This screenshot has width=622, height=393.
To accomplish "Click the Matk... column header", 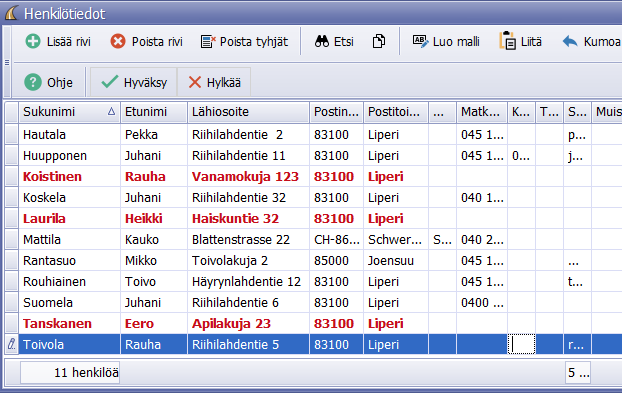I will click(x=482, y=112).
